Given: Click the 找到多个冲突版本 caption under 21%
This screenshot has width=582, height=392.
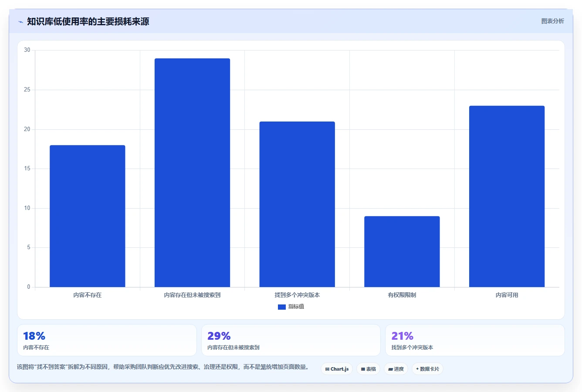Looking at the screenshot, I should point(412,348).
